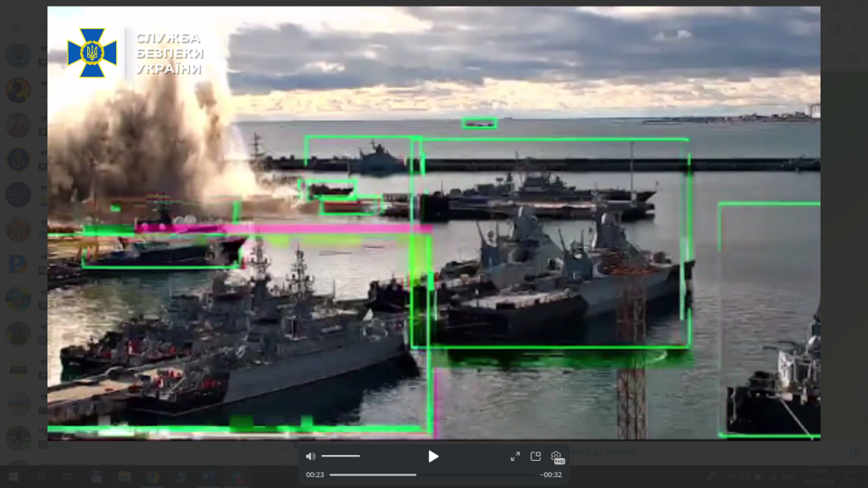Open the РУС input language switcher
This screenshot has width=868, height=488.
pos(788,477)
